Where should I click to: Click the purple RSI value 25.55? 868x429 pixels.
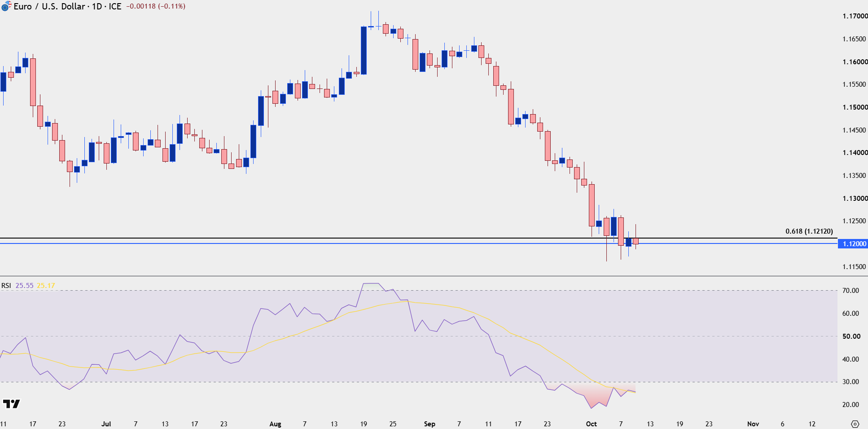25,286
